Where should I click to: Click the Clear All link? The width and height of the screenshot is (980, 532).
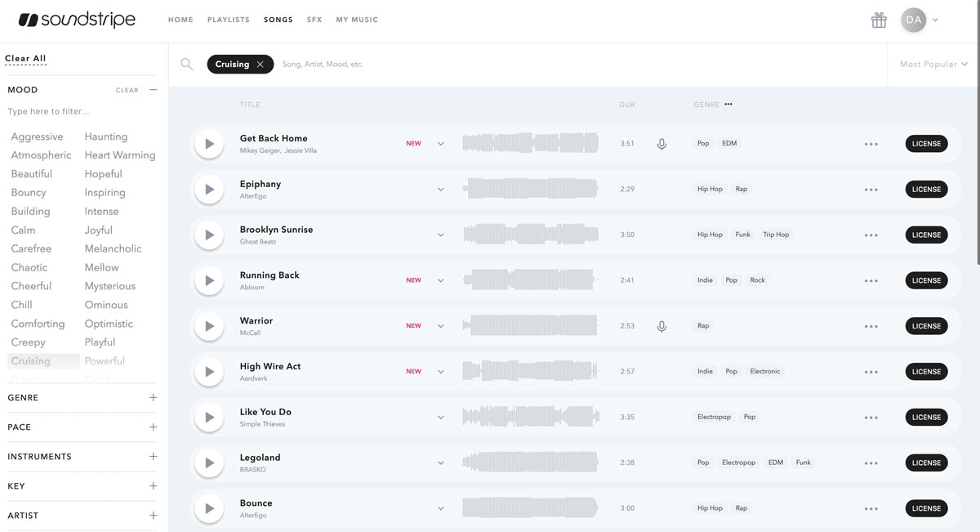point(25,59)
